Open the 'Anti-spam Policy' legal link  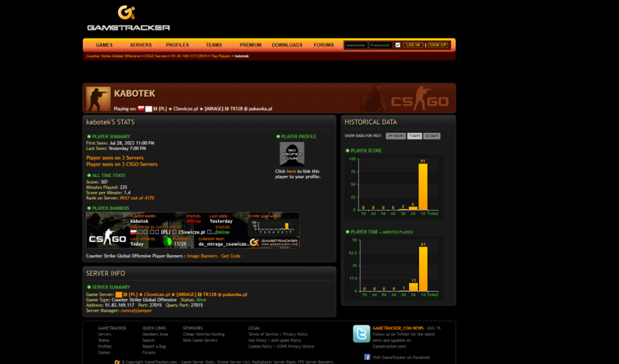[286, 340]
